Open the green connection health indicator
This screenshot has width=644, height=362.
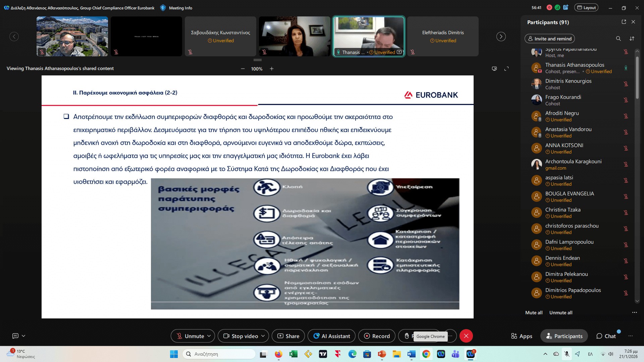click(557, 7)
